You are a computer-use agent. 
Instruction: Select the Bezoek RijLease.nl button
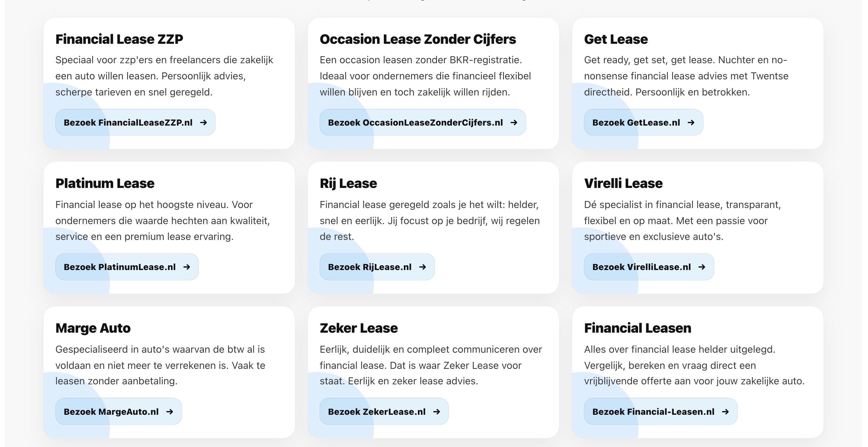click(370, 267)
